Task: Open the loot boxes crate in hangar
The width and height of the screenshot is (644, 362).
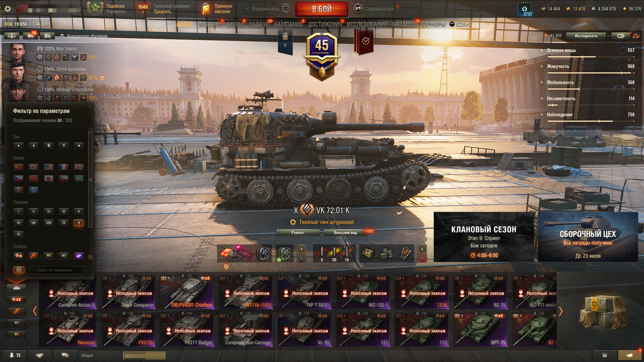Action: [601, 310]
